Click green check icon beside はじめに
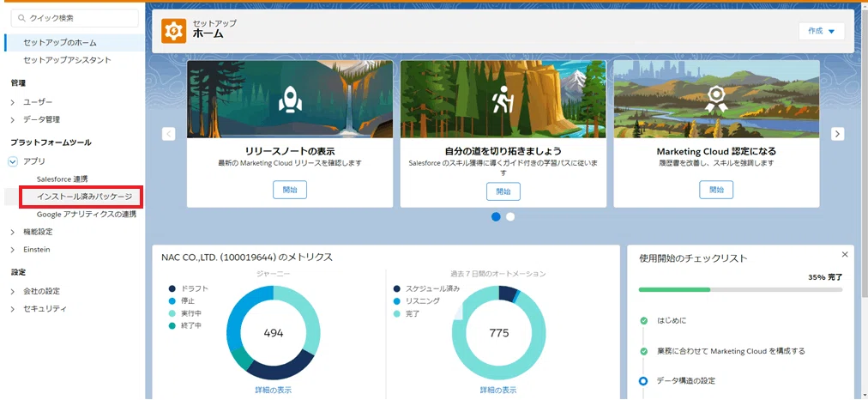Screen dimensions: 868x400 (x=643, y=321)
